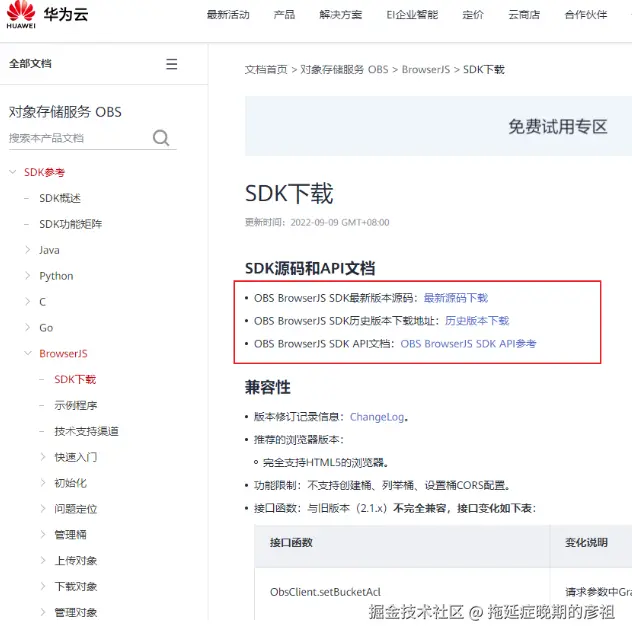Expand the 管理对象 chevron

click(43, 612)
